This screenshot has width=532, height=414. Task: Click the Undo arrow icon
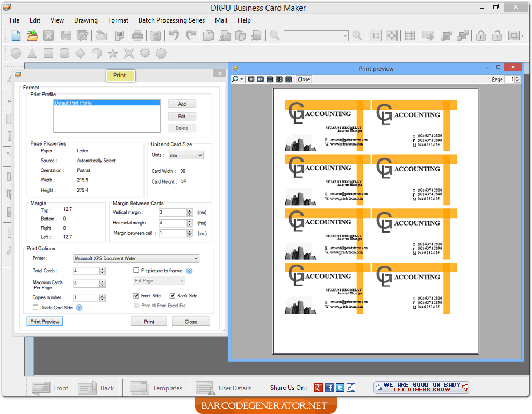pyautogui.click(x=174, y=35)
